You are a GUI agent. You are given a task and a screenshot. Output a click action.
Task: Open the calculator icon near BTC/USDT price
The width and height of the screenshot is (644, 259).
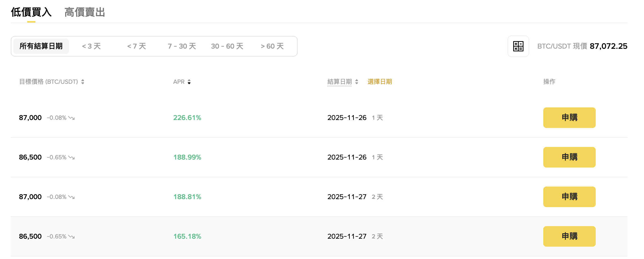pos(518,47)
